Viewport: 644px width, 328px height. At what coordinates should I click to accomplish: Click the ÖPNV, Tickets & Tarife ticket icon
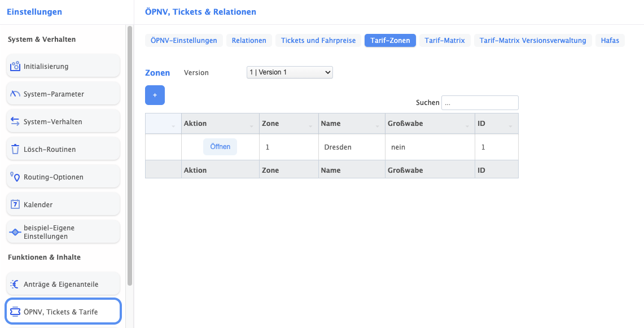pos(15,312)
